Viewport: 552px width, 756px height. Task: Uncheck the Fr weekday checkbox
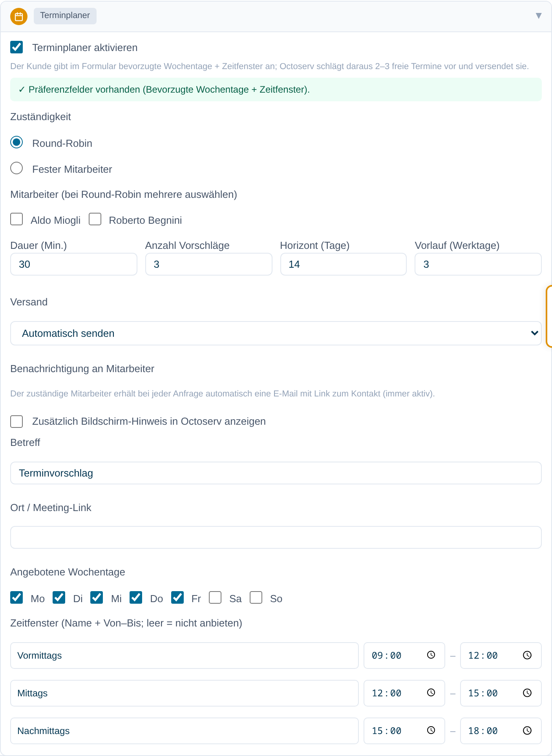pos(177,597)
